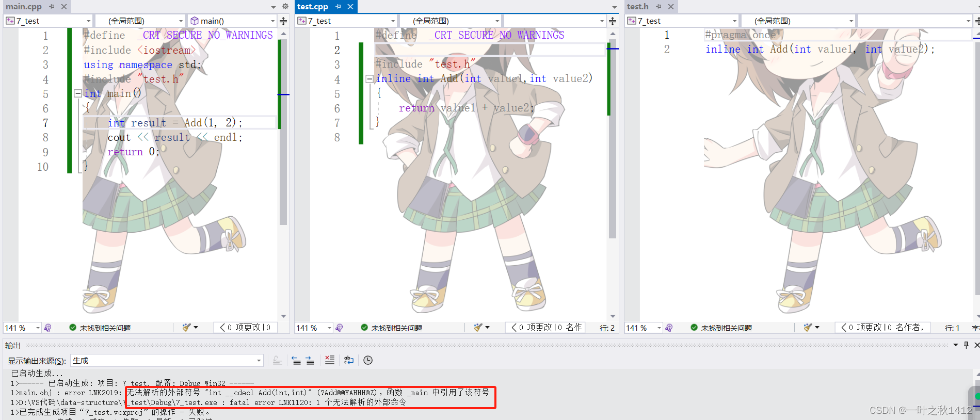Open the 全局范围 scope dropdown in test.cpp pane
Viewport: 980px width, 420px height.
(x=450, y=21)
